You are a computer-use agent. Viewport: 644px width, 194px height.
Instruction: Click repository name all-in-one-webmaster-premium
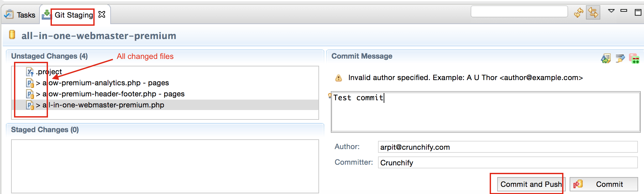(x=99, y=36)
